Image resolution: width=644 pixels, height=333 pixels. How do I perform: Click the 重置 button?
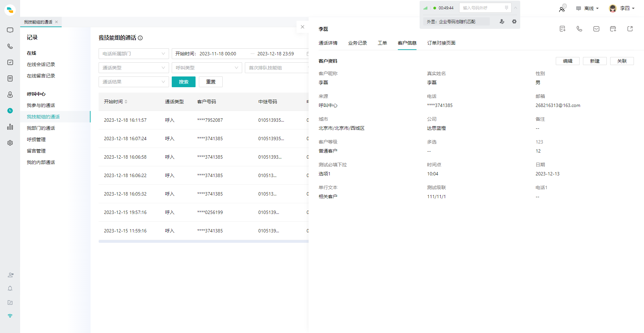(x=211, y=82)
